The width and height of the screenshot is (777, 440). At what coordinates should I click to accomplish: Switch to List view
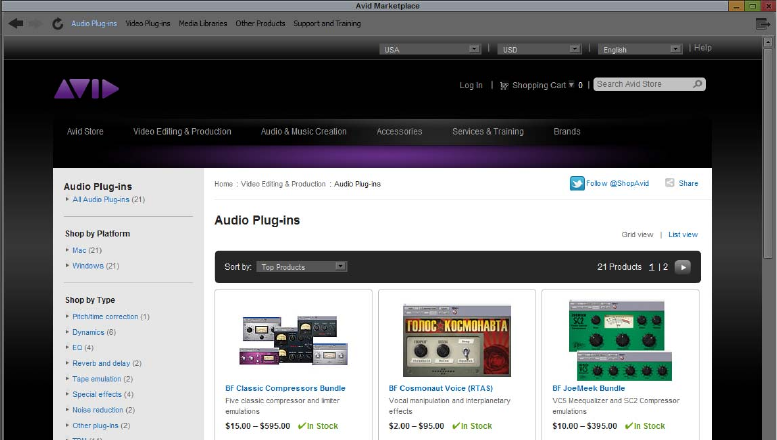[x=683, y=234]
